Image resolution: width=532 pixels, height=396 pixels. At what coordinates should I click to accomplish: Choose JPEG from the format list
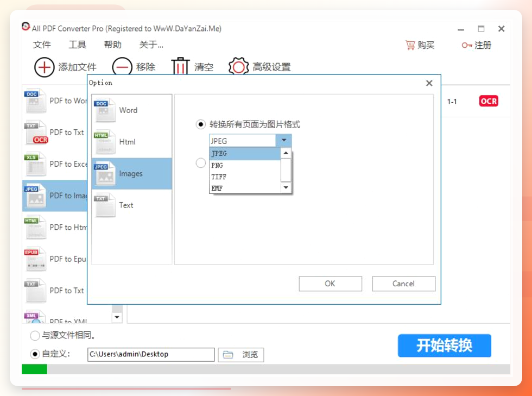point(245,154)
